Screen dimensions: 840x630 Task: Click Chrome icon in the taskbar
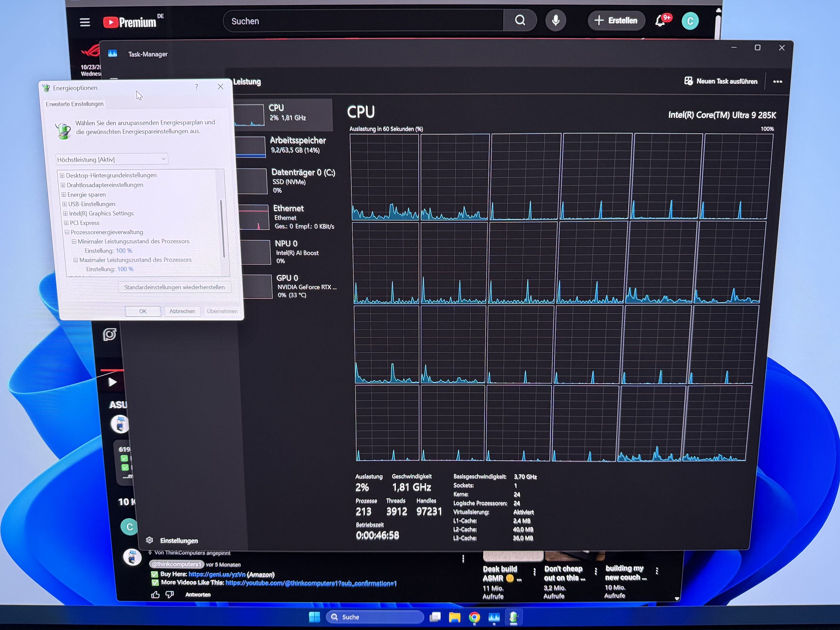[x=474, y=617]
